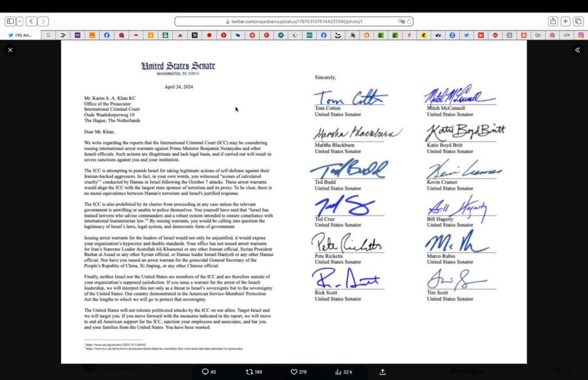Open the Safari Share menu in the toolbar

(552, 21)
